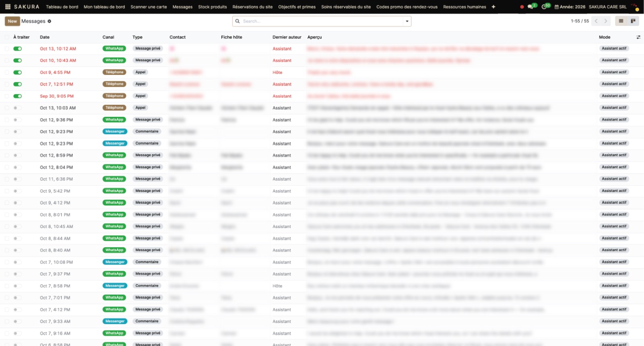Click the red recording dot in top bar
The image size is (644, 346).
522,7
